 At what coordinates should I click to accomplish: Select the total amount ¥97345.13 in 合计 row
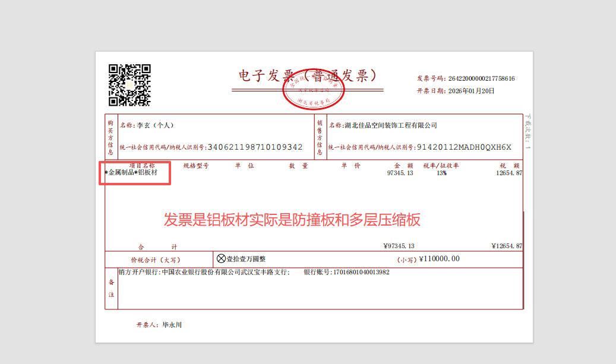(399, 246)
